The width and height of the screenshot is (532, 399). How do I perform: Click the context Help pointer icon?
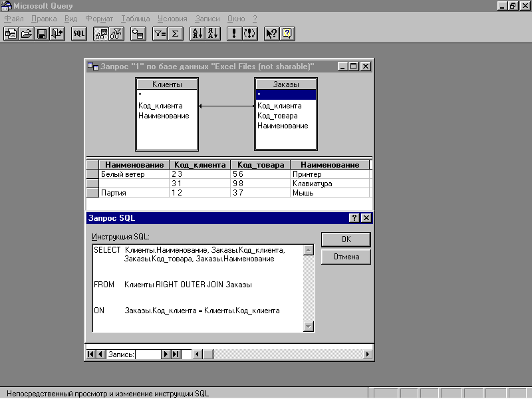coord(272,34)
